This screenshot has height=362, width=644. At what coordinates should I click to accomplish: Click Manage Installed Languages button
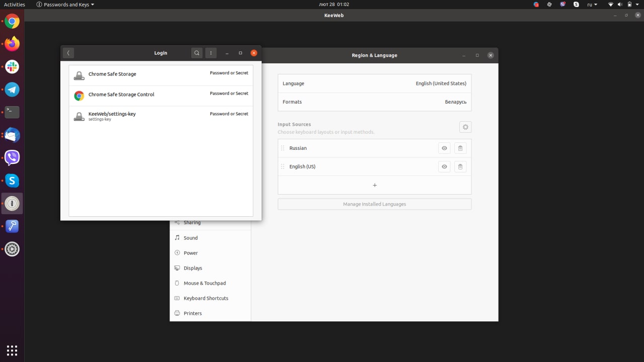pos(374,204)
